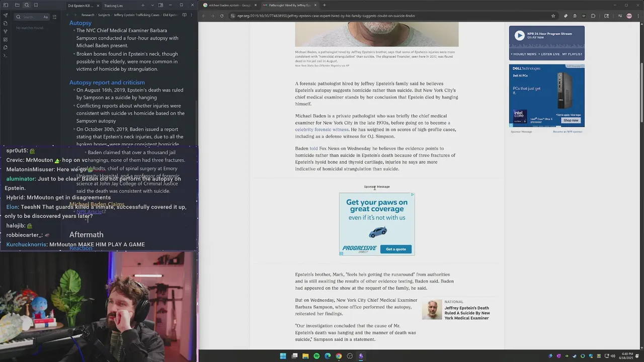Click the paper plane icon in Obsidian ribbon
644x362 pixels.
pyautogui.click(x=6, y=15)
